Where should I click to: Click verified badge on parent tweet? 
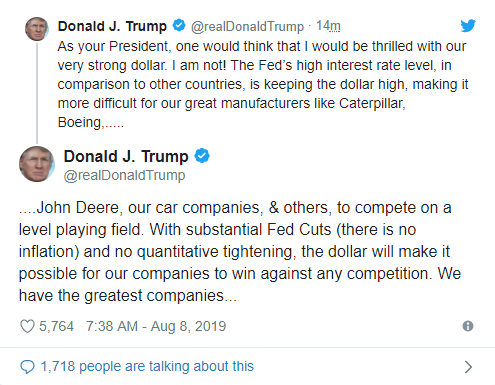point(179,25)
